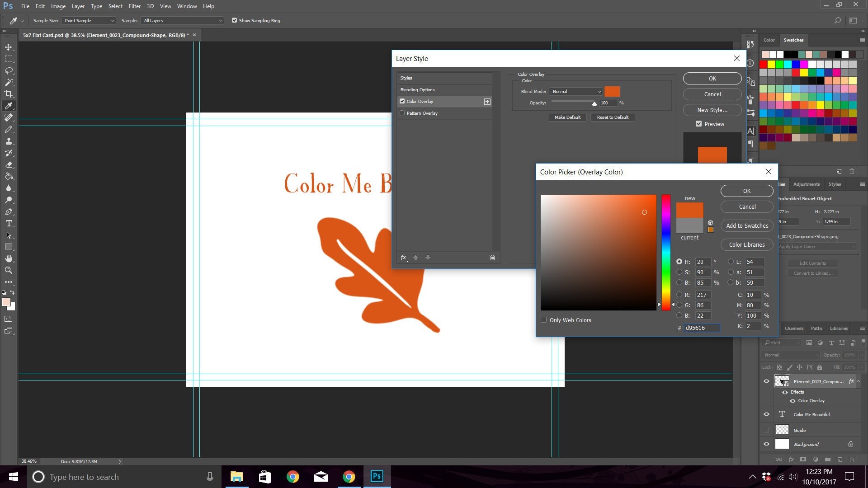868x488 pixels.
Task: Select the Rectangle shape tool
Action: [9, 247]
